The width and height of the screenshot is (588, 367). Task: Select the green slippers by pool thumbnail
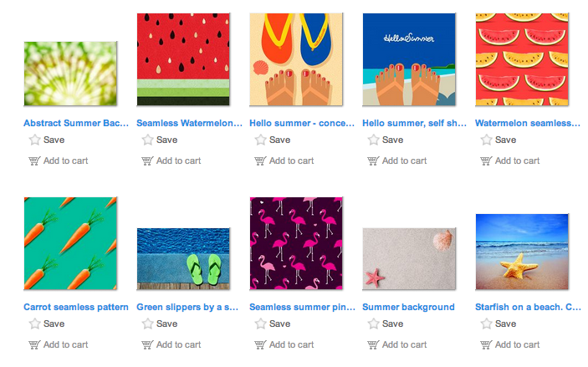(183, 258)
